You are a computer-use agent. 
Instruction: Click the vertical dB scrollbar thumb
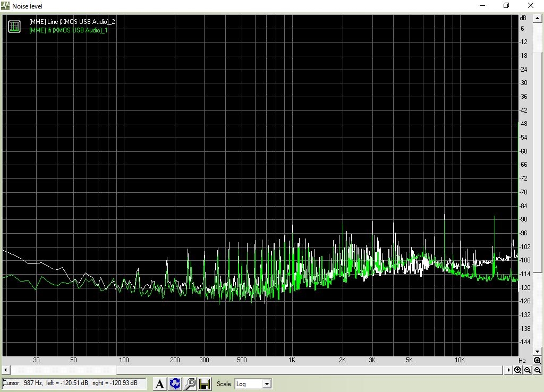tap(538, 163)
